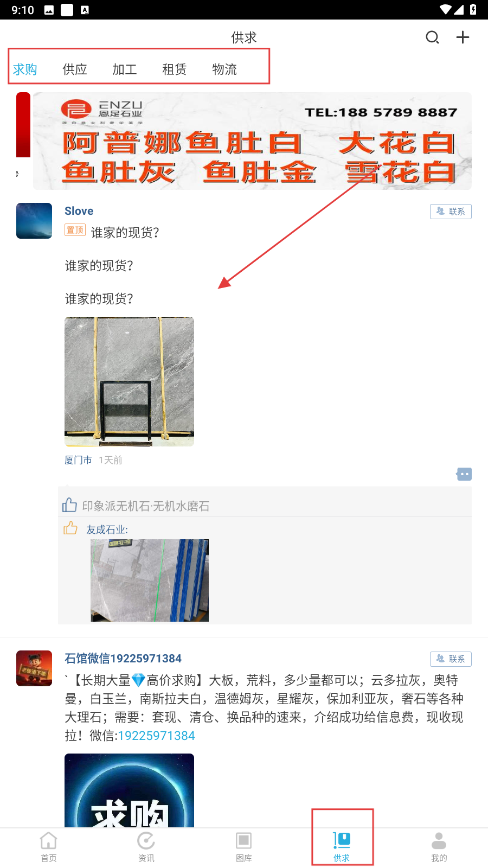
Task: Tap the plus icon to add post
Action: pyautogui.click(x=463, y=37)
